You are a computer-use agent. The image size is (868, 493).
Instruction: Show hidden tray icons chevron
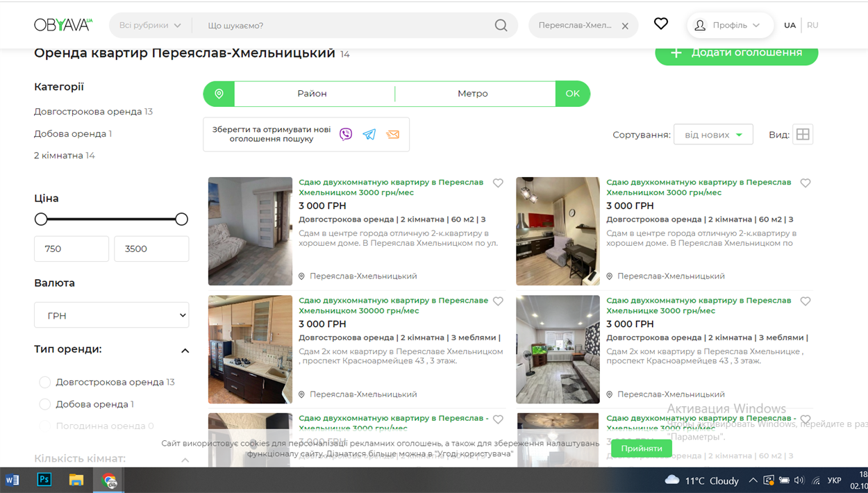point(753,481)
